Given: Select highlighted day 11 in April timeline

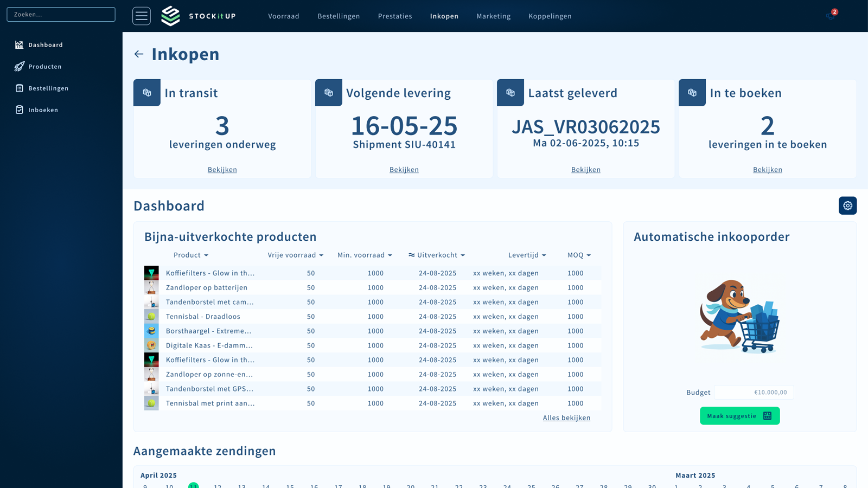Looking at the screenshot, I should click(x=194, y=486).
